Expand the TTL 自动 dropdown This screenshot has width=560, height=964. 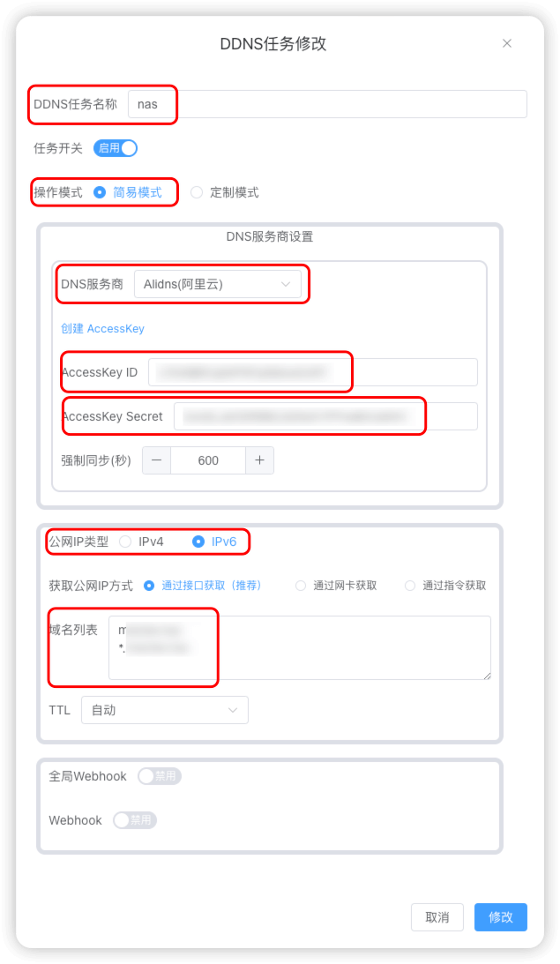(165, 710)
